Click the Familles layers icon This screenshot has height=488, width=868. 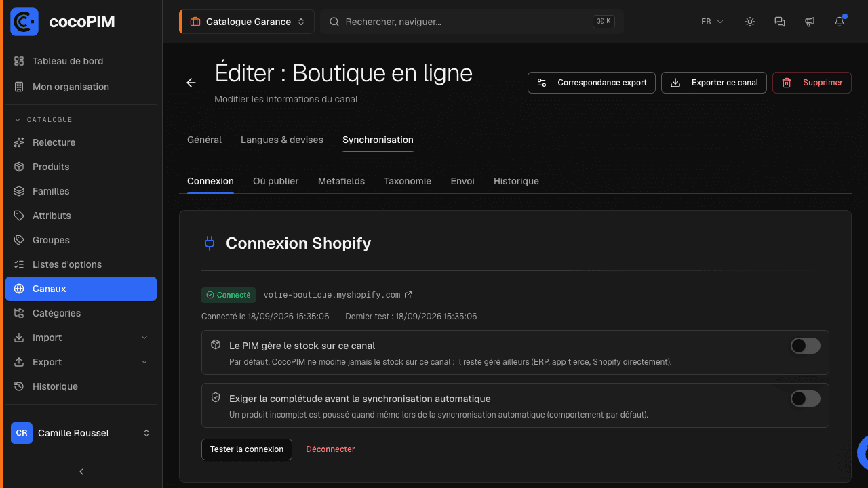[19, 191]
